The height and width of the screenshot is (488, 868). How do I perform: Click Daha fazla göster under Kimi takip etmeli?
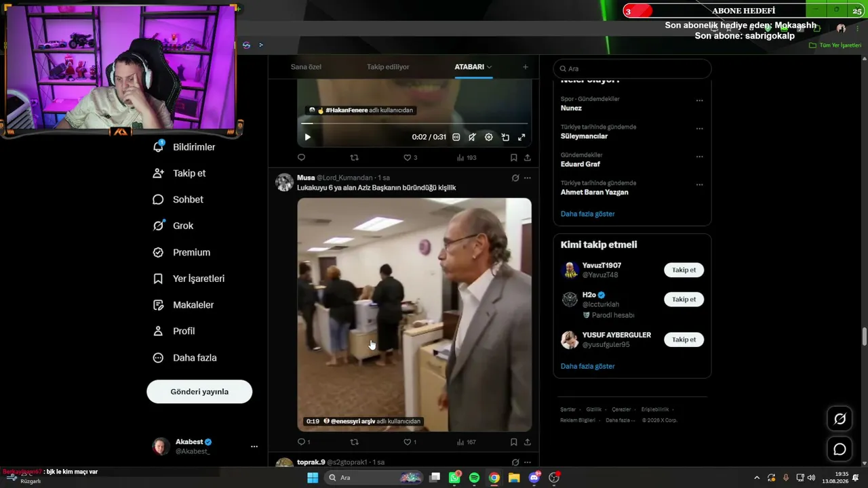tap(587, 366)
